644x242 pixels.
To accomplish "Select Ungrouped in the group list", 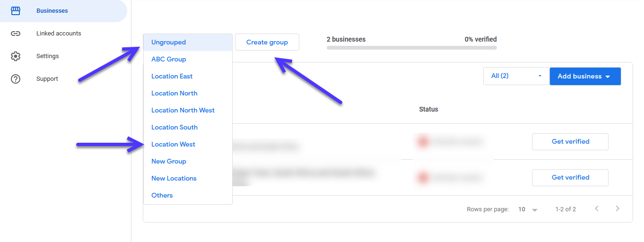I will [x=188, y=42].
